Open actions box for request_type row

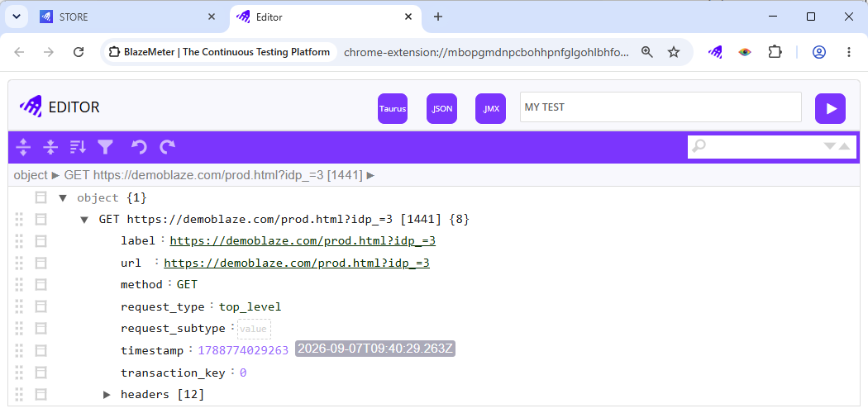coord(41,306)
